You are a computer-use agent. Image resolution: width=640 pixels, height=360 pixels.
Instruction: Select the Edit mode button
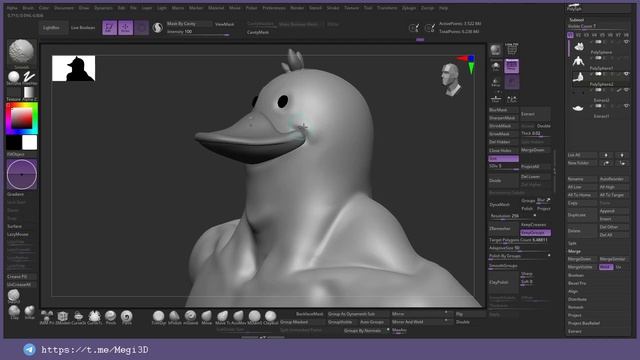[x=109, y=28]
